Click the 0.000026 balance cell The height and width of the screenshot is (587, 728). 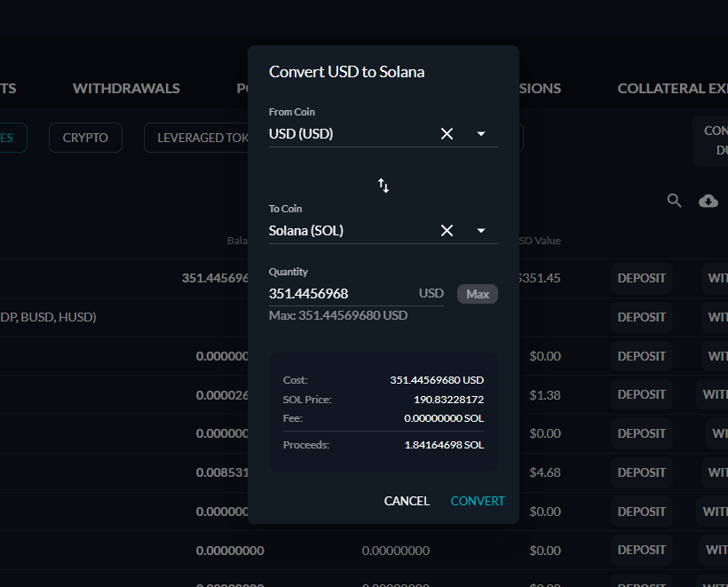[222, 395]
